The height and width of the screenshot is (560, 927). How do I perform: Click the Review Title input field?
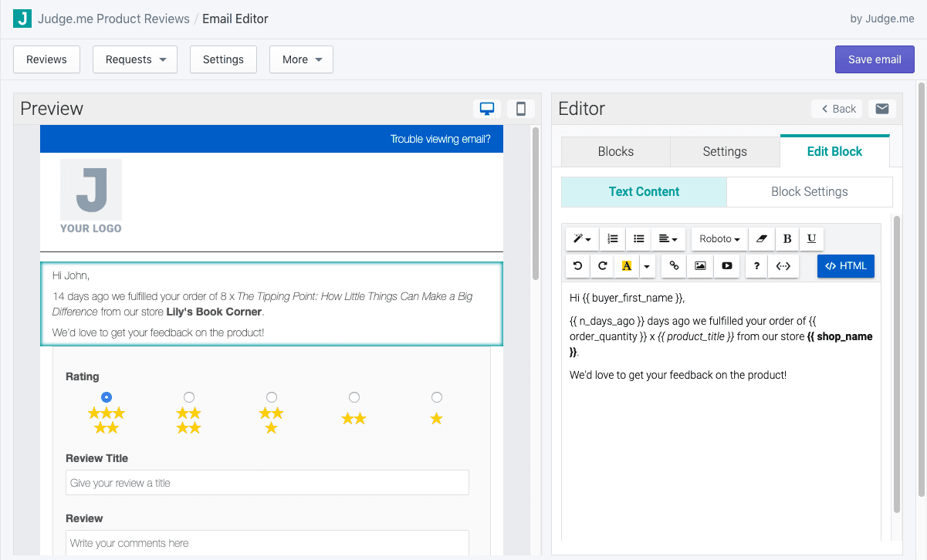coord(267,483)
